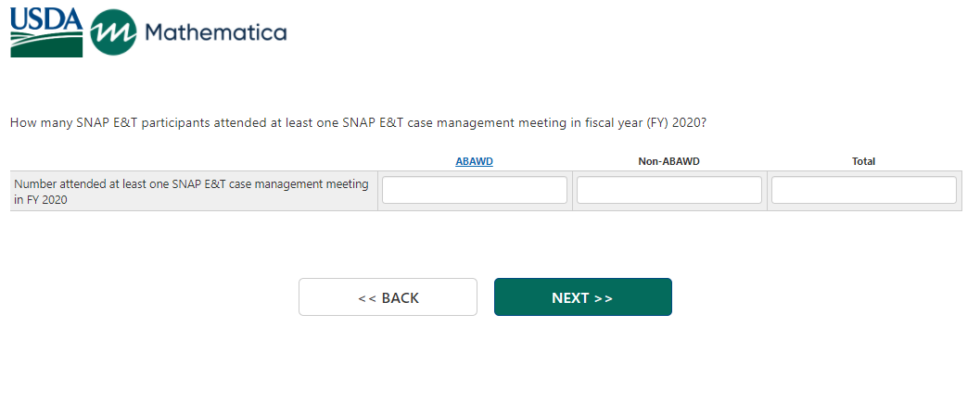Click the round green Mathematica logo icon
Viewport: 980px width, 403px height.
point(113,33)
